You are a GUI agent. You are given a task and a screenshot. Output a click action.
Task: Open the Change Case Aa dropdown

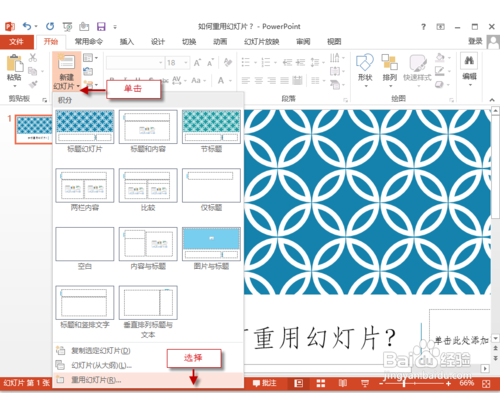pyautogui.click(x=199, y=80)
